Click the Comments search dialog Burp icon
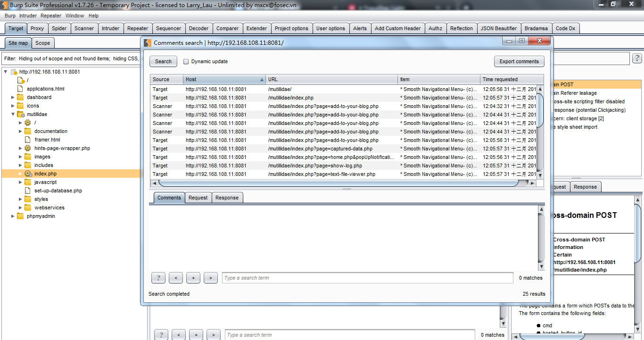Image resolution: width=644 pixels, height=340 pixels. tap(148, 42)
